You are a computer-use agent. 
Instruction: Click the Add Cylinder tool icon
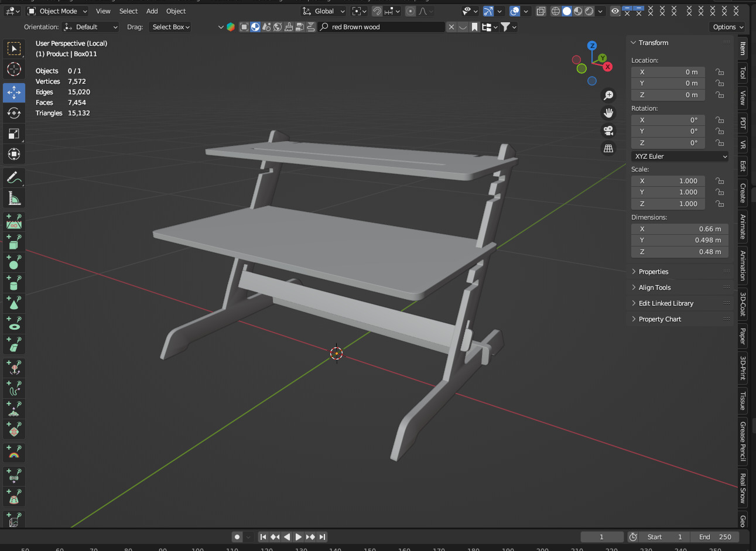tap(14, 283)
